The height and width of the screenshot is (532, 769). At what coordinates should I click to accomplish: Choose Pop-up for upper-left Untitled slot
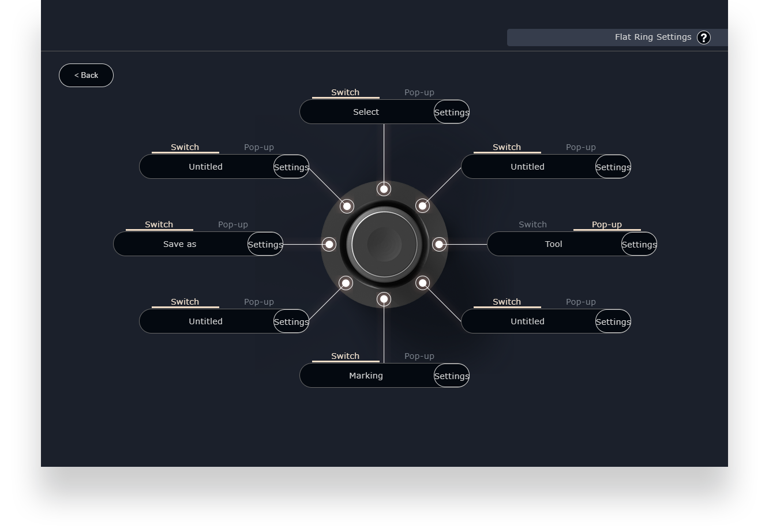tap(259, 147)
